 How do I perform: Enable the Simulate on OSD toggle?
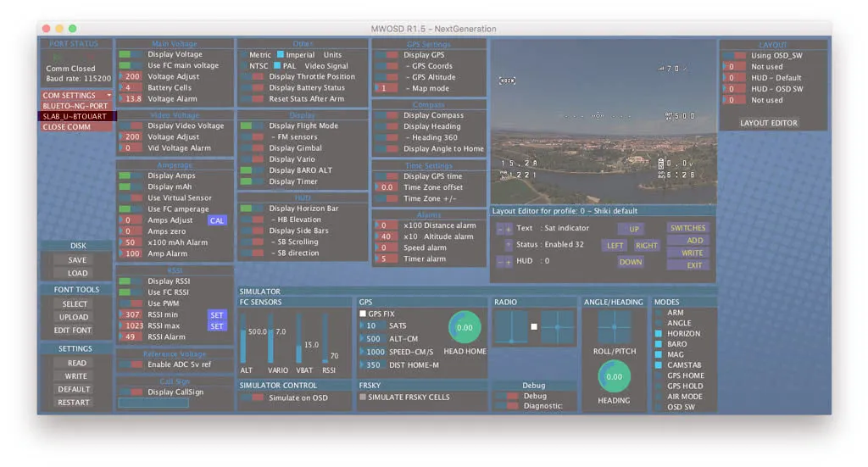point(251,398)
